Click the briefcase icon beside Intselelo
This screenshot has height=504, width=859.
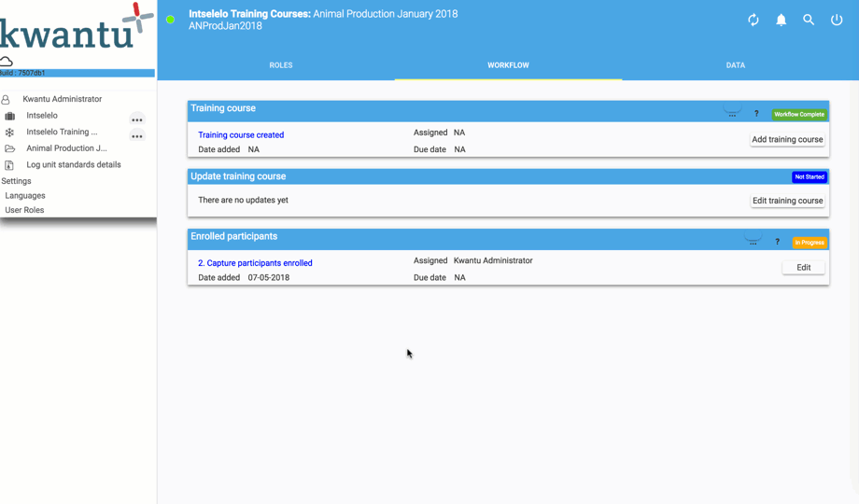click(10, 116)
